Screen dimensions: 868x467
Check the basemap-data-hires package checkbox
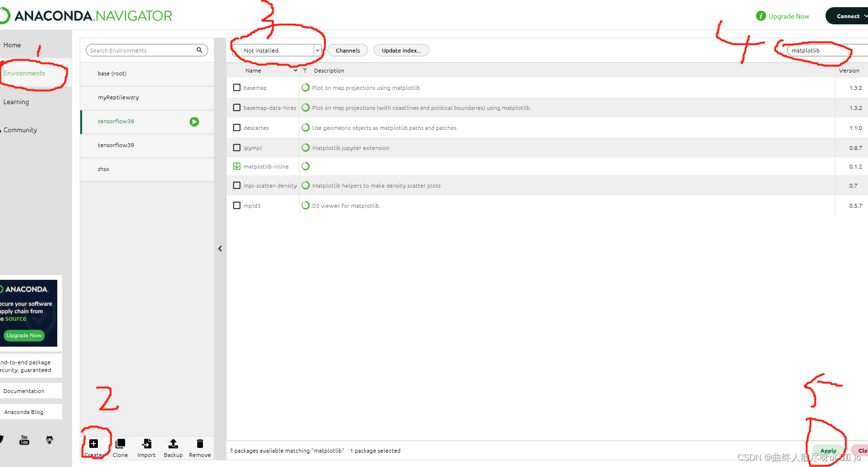coord(237,107)
